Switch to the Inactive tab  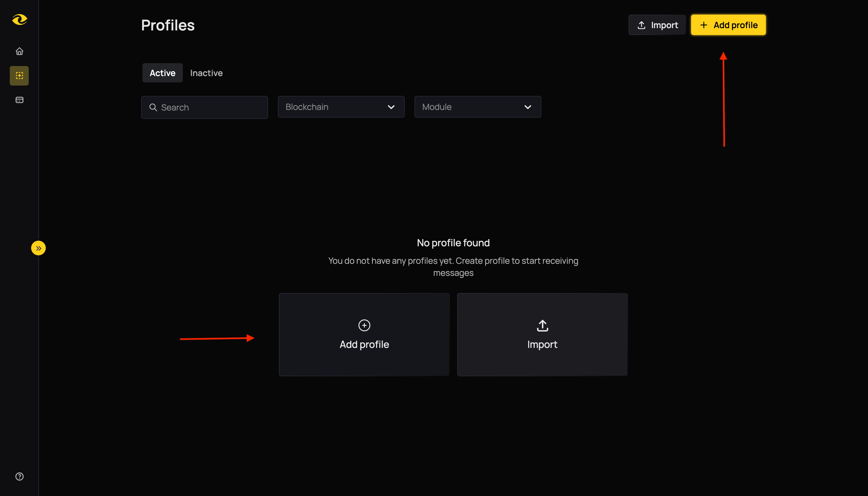pyautogui.click(x=206, y=73)
